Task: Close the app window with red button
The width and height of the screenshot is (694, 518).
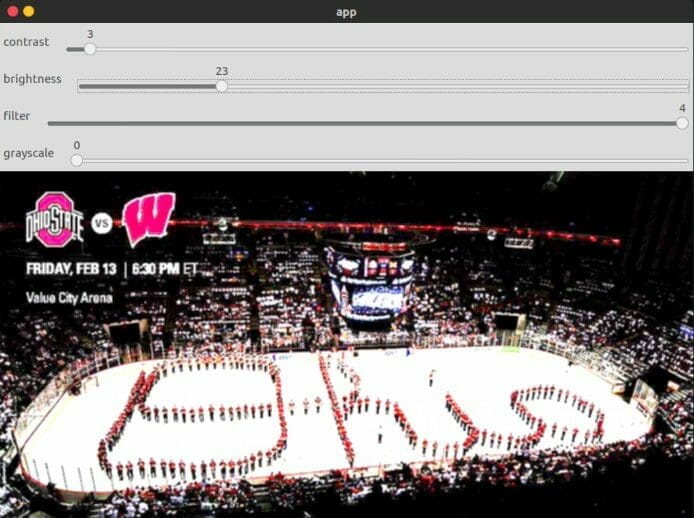Action: coord(13,12)
